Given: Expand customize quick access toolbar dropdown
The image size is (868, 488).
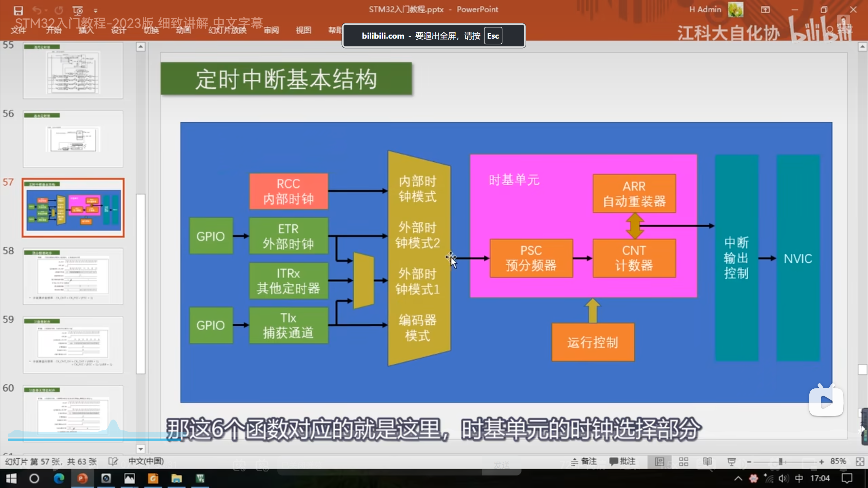Looking at the screenshot, I should (x=96, y=11).
